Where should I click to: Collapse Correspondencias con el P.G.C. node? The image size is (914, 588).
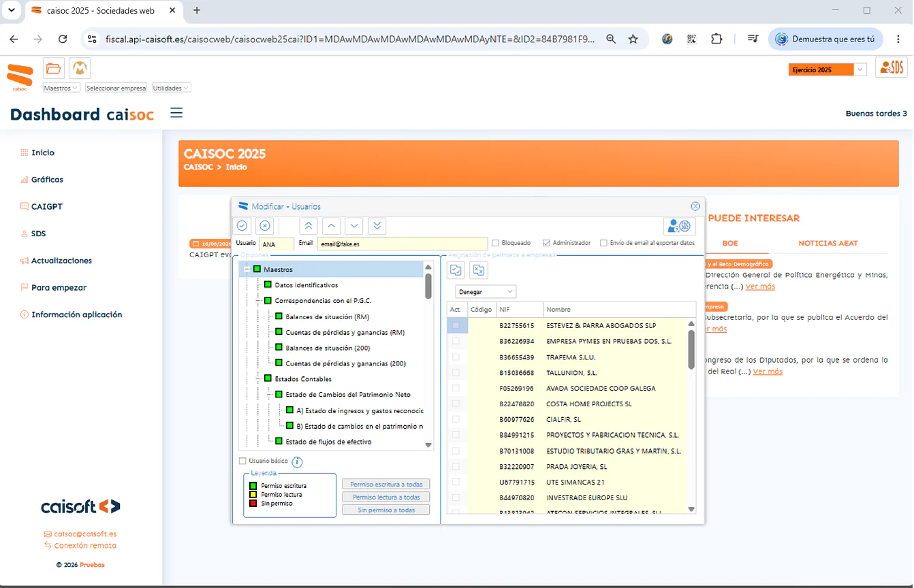(257, 301)
